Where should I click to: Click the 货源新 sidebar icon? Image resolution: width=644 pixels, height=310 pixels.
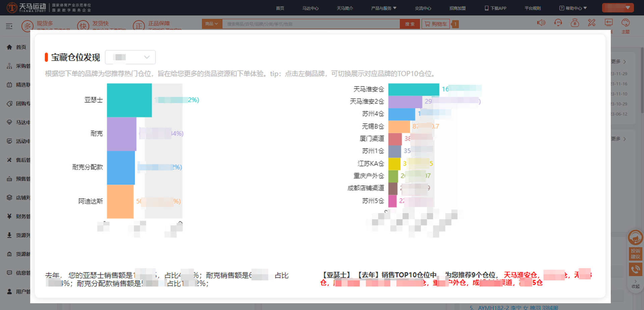pyautogui.click(x=9, y=254)
